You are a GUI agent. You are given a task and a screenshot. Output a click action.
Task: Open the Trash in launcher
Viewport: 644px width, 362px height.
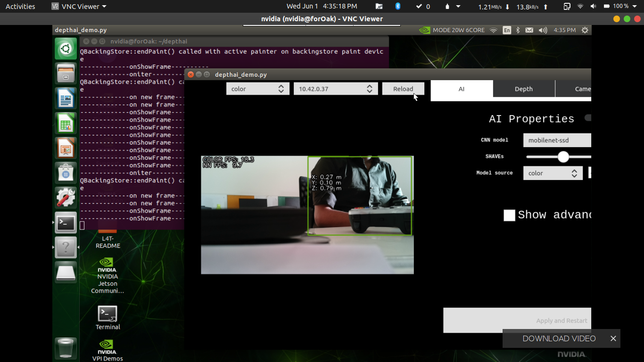click(66, 348)
